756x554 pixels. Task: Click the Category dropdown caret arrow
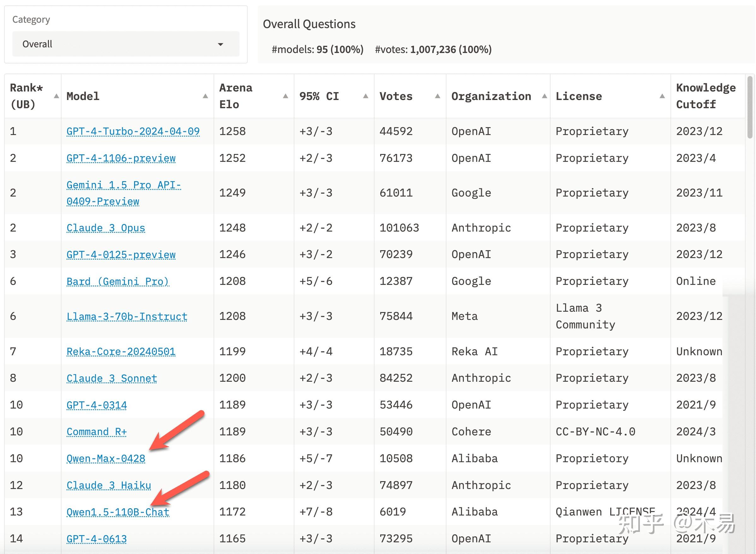point(220,44)
